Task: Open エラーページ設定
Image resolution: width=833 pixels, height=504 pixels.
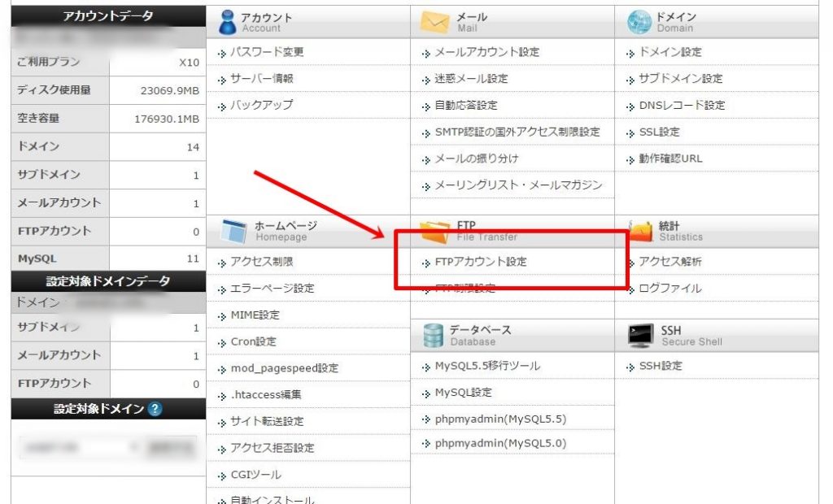Action: 272,289
